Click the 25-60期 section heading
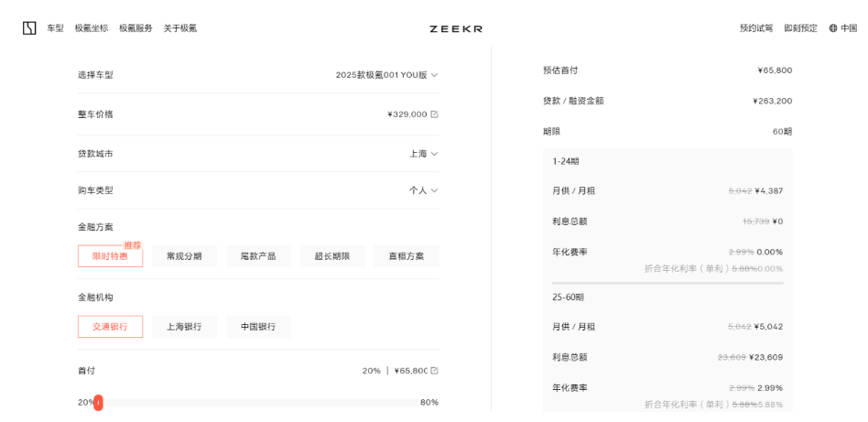The image size is (868, 422). click(x=568, y=297)
